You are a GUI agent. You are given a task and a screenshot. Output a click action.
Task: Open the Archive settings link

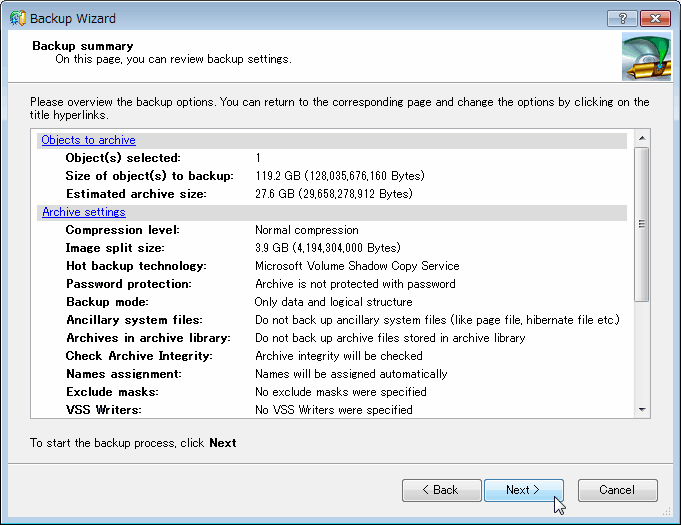83,212
